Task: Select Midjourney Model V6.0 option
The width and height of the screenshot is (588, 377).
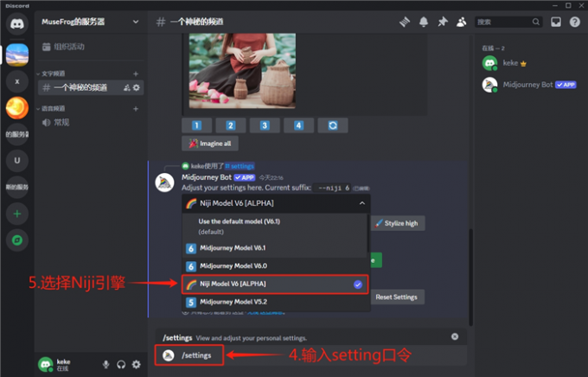Action: point(276,266)
